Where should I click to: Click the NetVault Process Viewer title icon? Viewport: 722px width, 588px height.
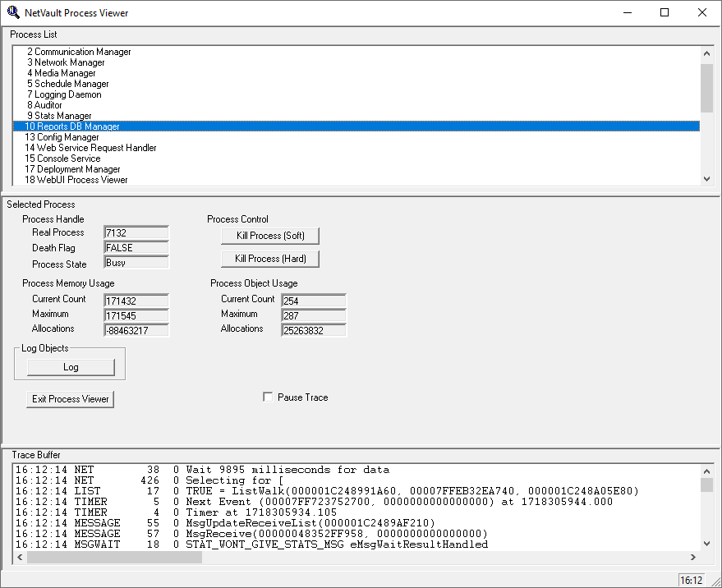pos(13,12)
